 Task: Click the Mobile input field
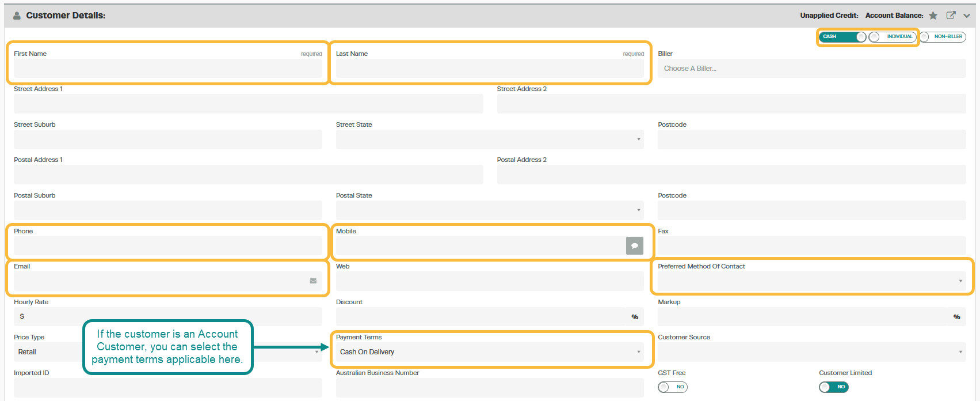tap(481, 246)
